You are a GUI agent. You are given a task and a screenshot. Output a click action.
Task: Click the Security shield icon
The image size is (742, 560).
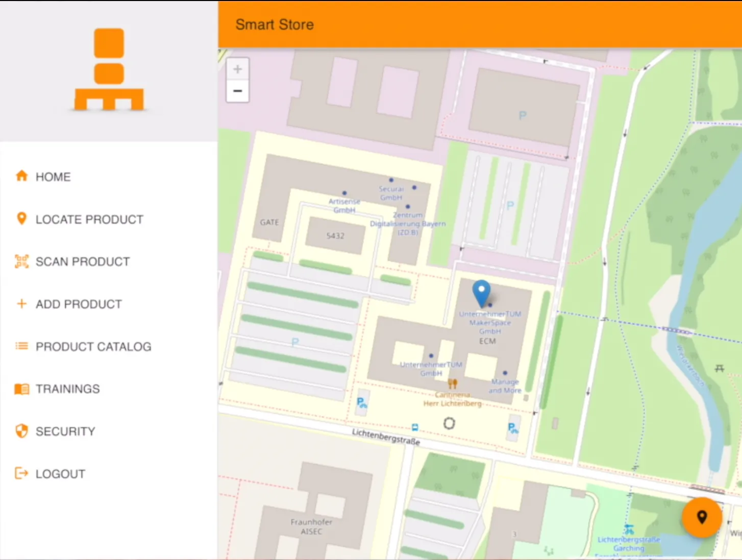21,430
